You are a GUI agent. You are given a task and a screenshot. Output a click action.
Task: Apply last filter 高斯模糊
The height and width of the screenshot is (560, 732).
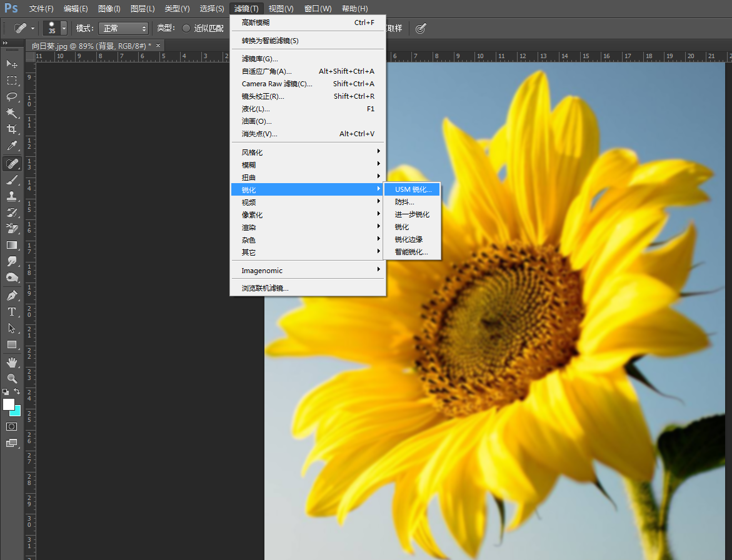308,22
